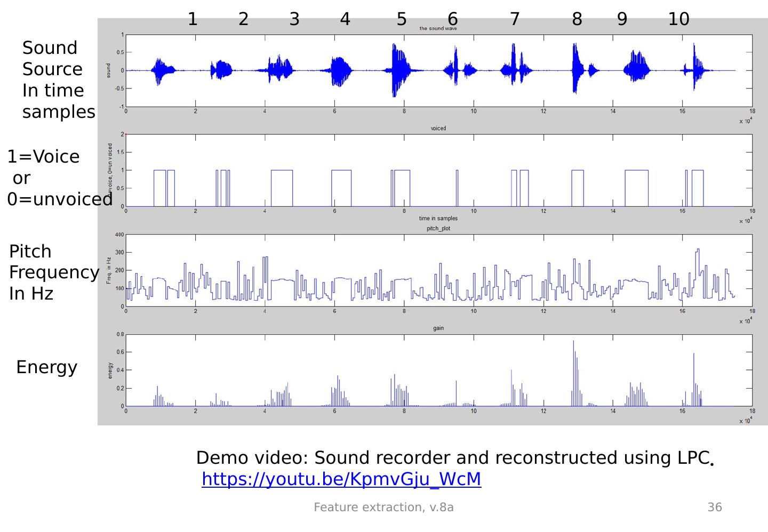Image resolution: width=768 pixels, height=532 pixels.
Task: Click the 'time in samples' axis label
Action: click(x=437, y=218)
